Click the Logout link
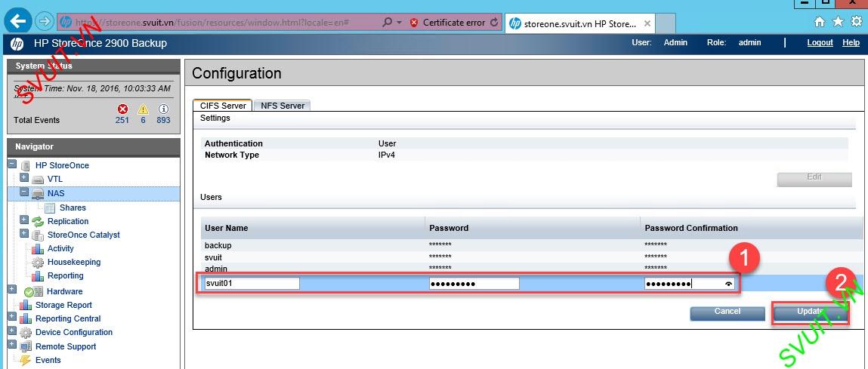The width and height of the screenshot is (868, 369). (820, 42)
